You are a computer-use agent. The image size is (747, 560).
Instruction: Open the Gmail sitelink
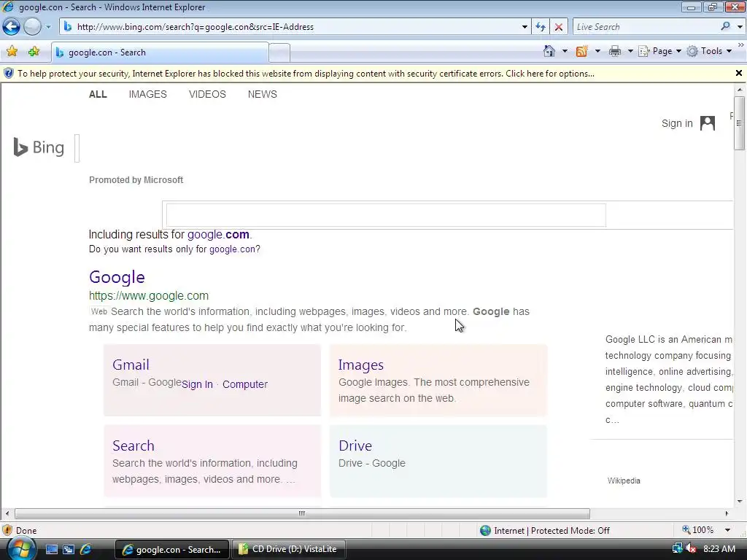pyautogui.click(x=131, y=365)
